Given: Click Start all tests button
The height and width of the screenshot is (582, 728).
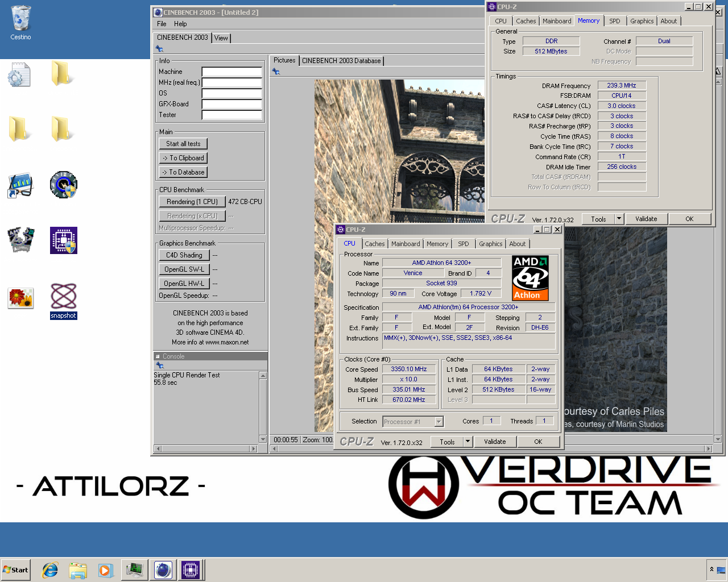Looking at the screenshot, I should coord(183,144).
